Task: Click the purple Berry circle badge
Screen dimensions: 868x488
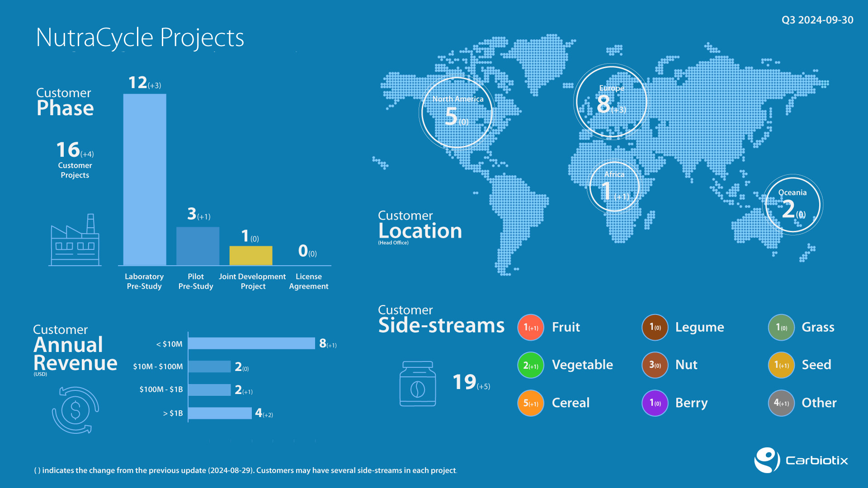Action: (655, 403)
